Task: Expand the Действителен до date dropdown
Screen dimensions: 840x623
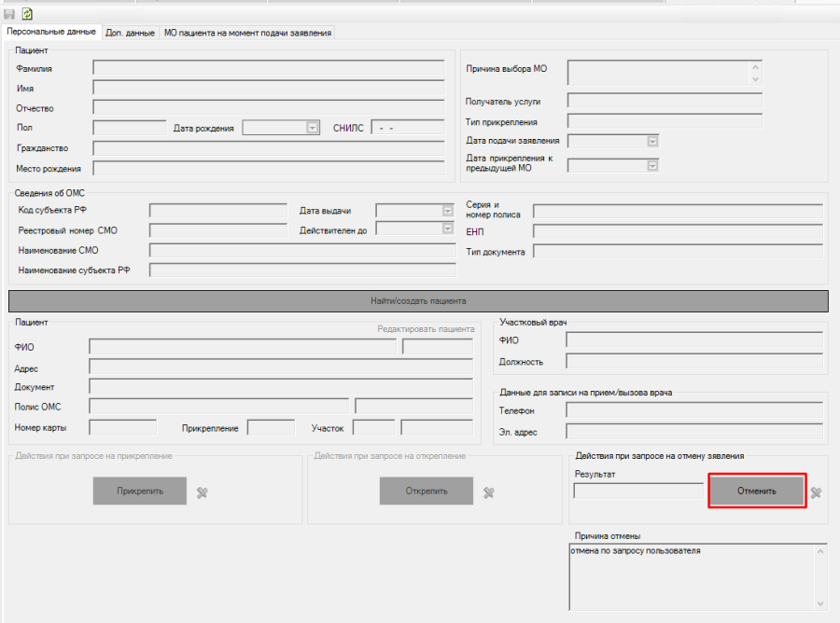Action: [x=447, y=228]
